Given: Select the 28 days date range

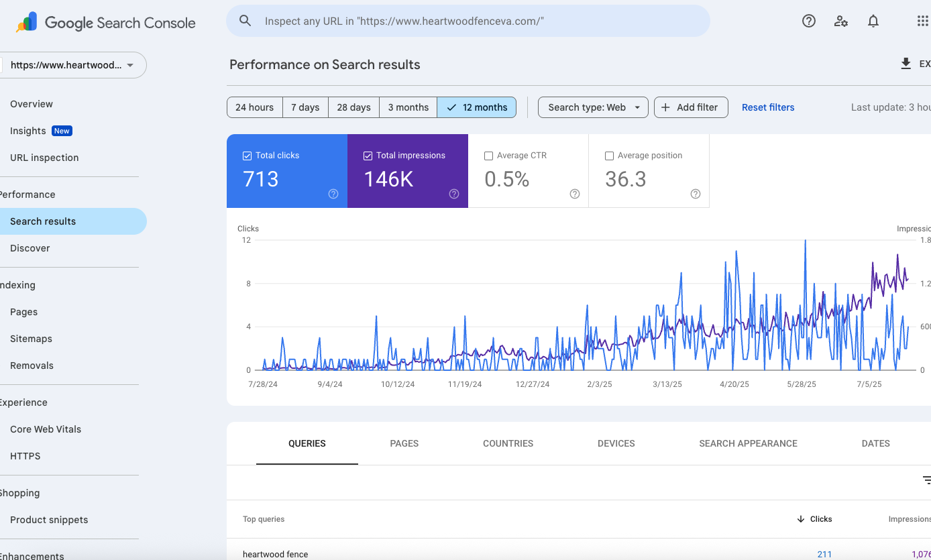Looking at the screenshot, I should click(353, 107).
